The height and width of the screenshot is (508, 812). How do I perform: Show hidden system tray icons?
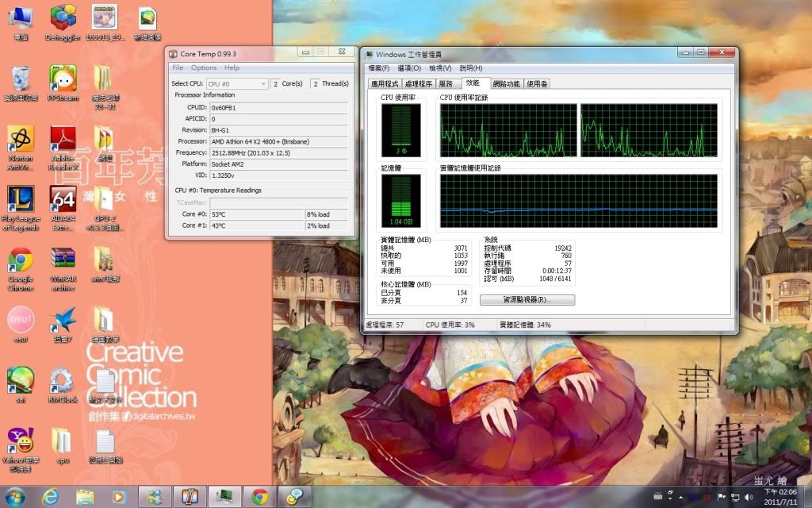pyautogui.click(x=681, y=498)
